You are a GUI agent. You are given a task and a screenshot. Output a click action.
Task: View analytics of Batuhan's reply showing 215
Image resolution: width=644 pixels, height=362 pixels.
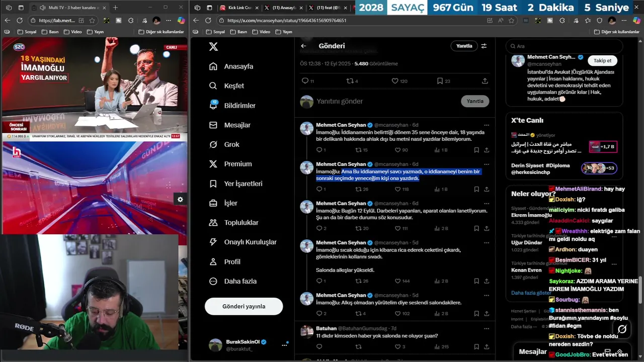(x=441, y=346)
